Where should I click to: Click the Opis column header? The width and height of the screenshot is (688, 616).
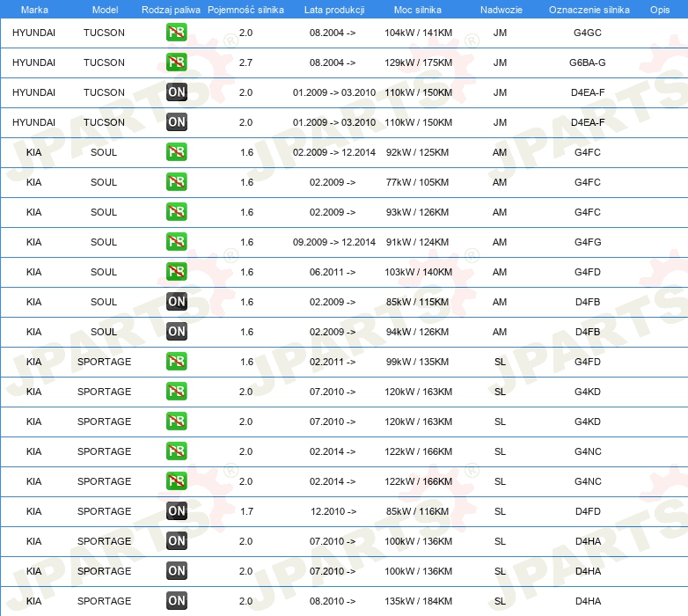(660, 10)
